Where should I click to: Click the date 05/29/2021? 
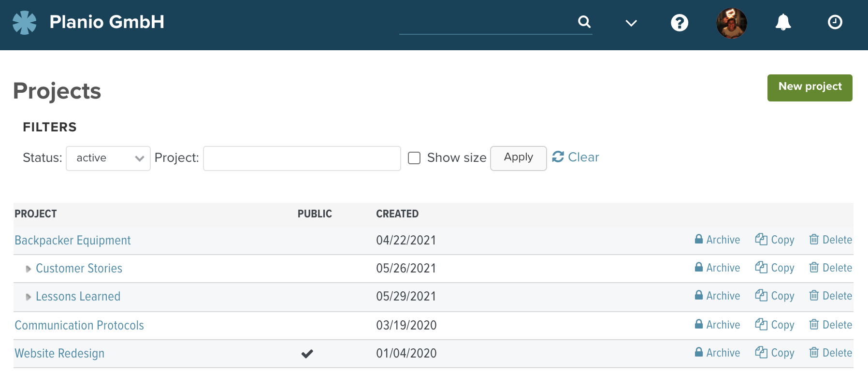tap(406, 296)
